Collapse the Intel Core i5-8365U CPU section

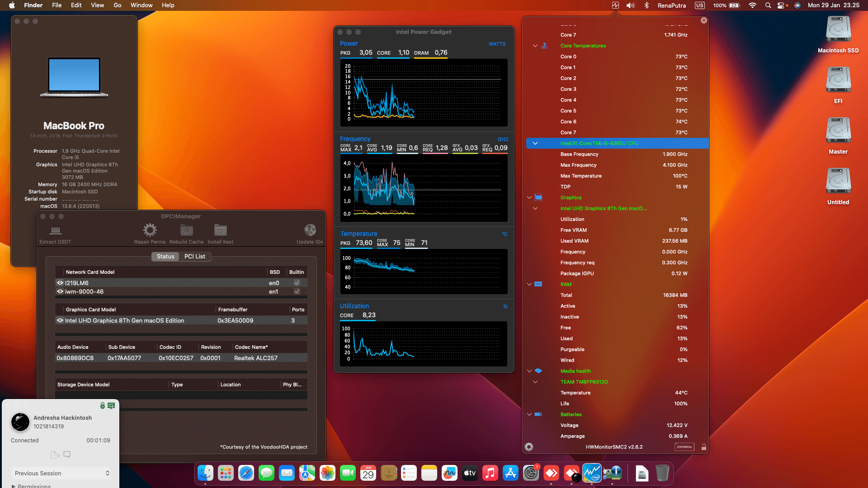535,143
